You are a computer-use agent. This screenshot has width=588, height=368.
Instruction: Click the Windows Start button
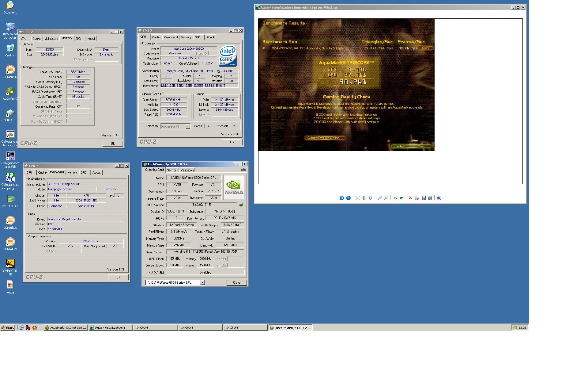pos(8,328)
